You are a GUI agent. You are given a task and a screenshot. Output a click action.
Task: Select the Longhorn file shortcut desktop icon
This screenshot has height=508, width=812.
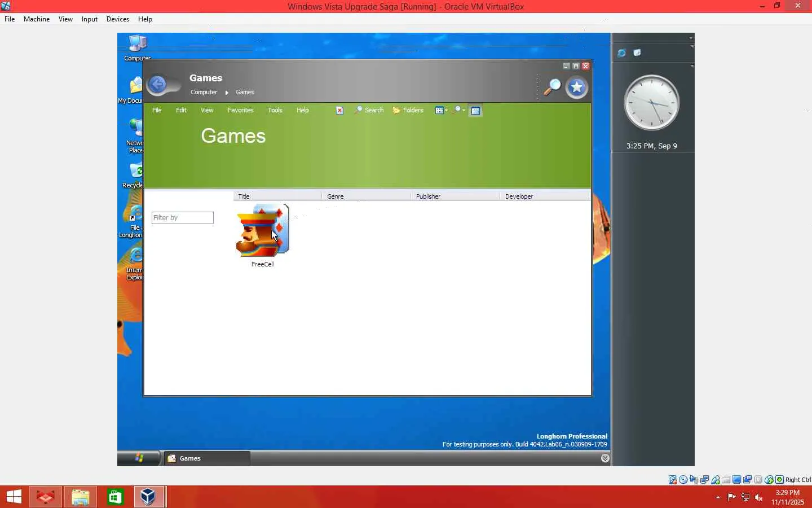point(131,221)
